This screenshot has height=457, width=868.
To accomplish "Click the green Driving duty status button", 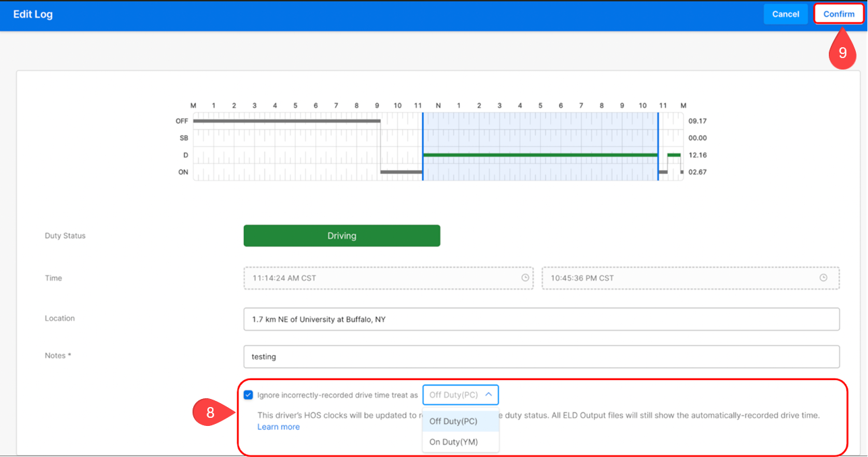I will 342,236.
